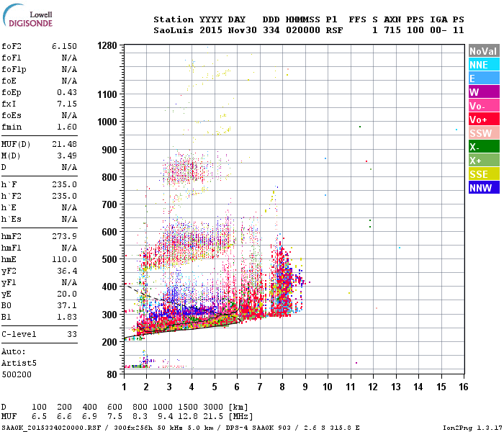This screenshot has width=504, height=432.
Task: Click the 16 MHz x-axis label
Action: 463,387
